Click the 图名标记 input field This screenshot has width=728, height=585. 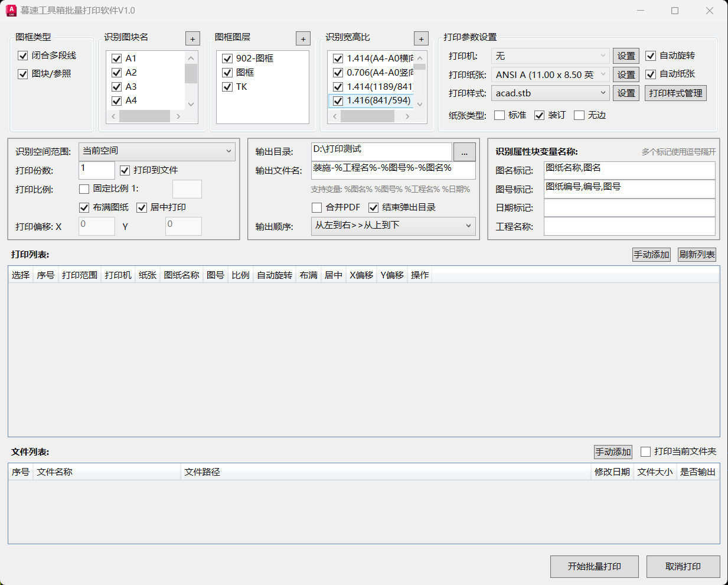[x=629, y=170]
